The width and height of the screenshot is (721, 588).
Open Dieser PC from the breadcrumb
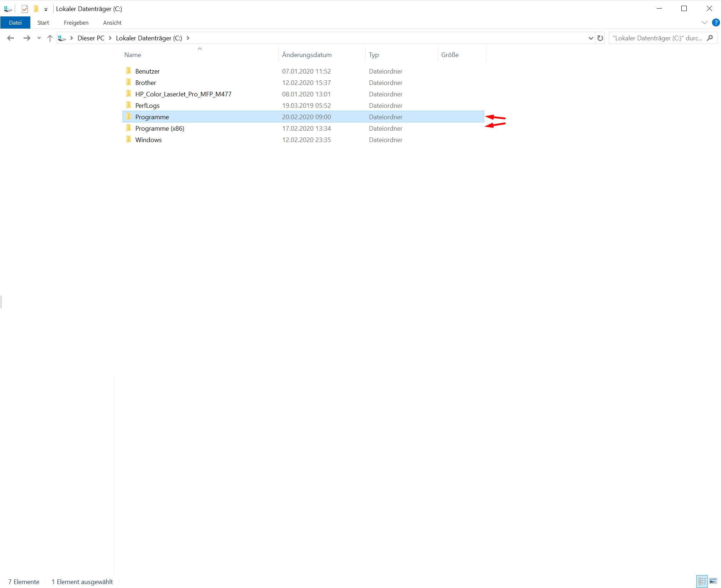point(91,38)
